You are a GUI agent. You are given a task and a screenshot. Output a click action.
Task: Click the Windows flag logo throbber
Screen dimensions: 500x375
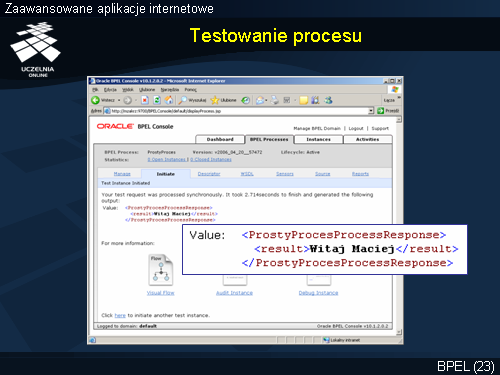tap(395, 89)
